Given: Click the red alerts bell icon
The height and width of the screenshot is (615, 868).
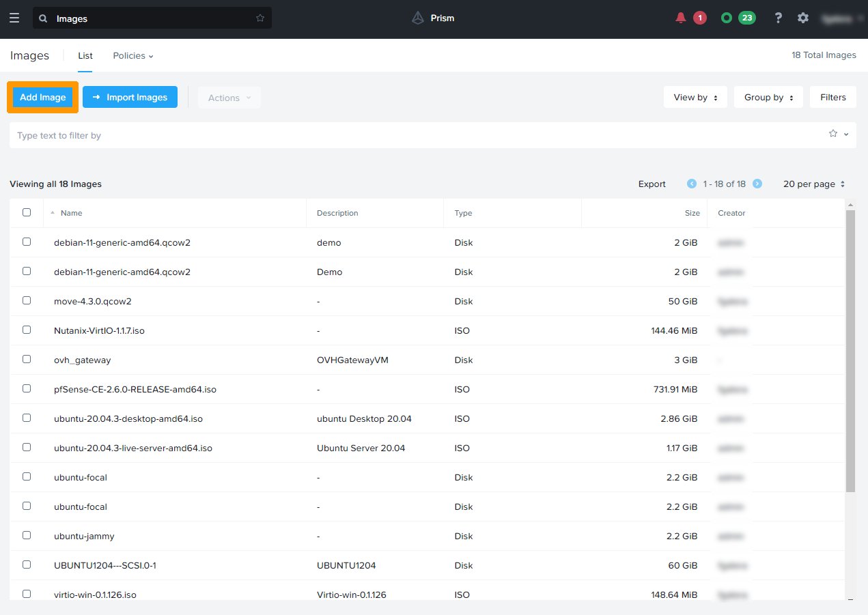Looking at the screenshot, I should 680,18.
